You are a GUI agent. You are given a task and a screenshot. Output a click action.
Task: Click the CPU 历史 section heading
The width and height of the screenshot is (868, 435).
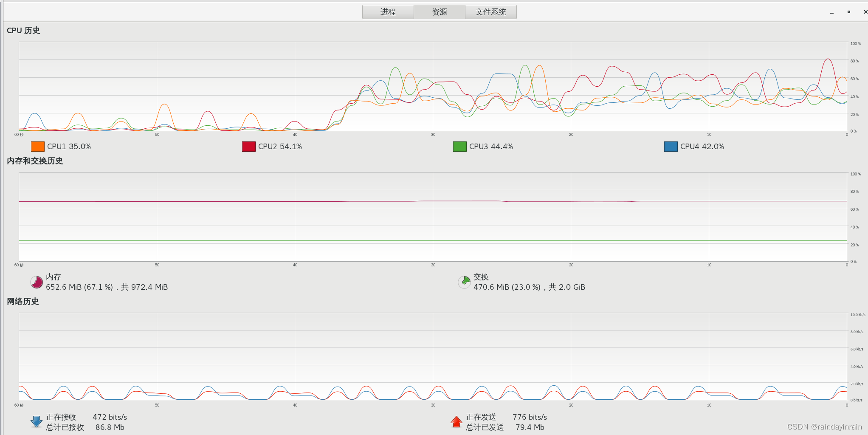(23, 31)
